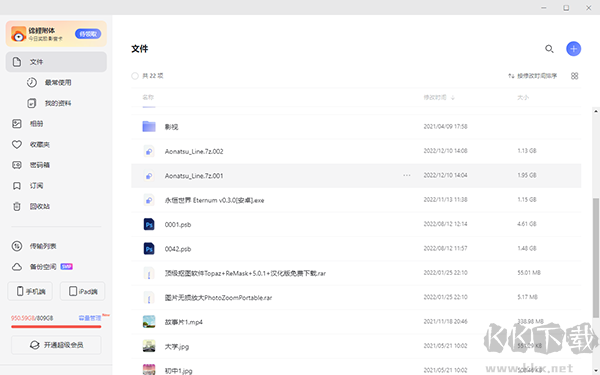Click the 锦鲤附体 avatar icon

click(18, 34)
